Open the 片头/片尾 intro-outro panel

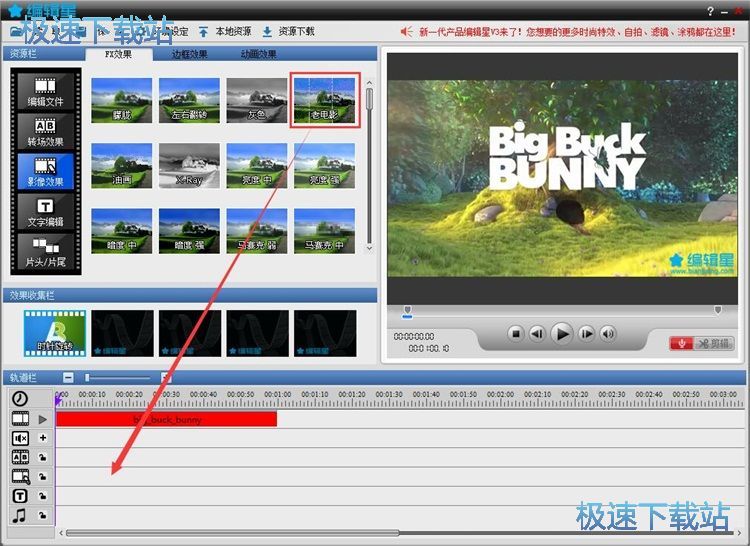tap(45, 252)
